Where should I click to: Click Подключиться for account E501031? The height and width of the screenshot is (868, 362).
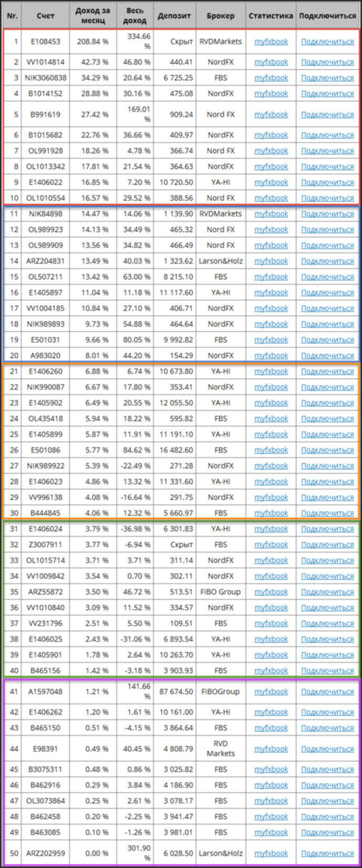[327, 340]
